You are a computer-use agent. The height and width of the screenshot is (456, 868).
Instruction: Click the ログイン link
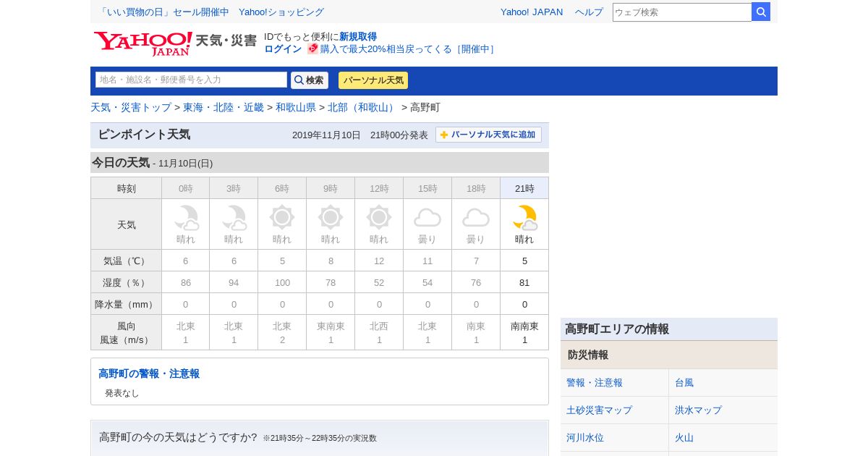coord(283,48)
